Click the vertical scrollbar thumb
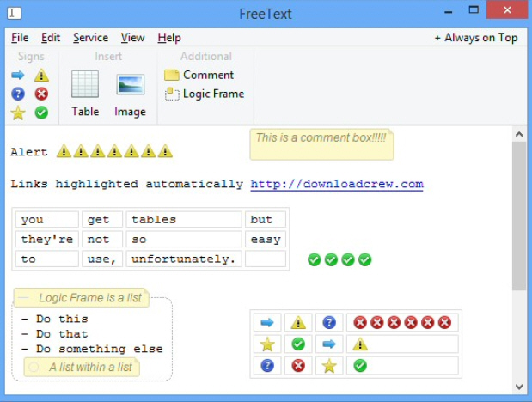Viewport: 532px width, 402px height. (x=519, y=216)
